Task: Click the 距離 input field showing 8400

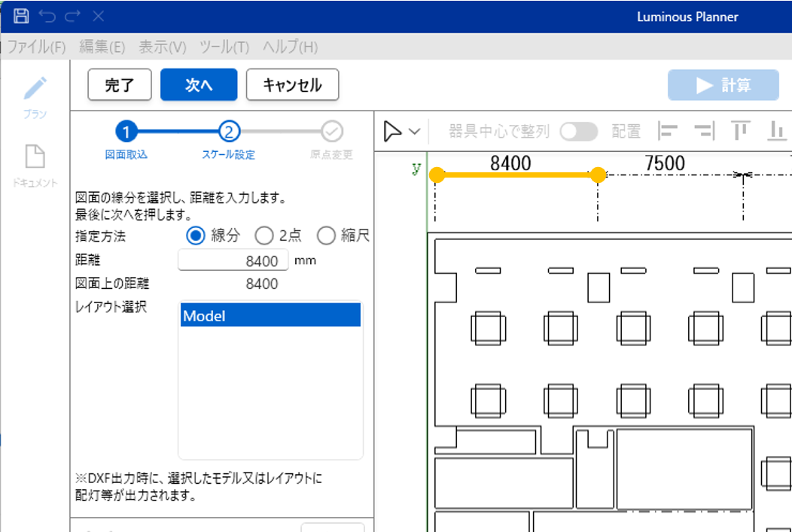Action: click(x=233, y=261)
